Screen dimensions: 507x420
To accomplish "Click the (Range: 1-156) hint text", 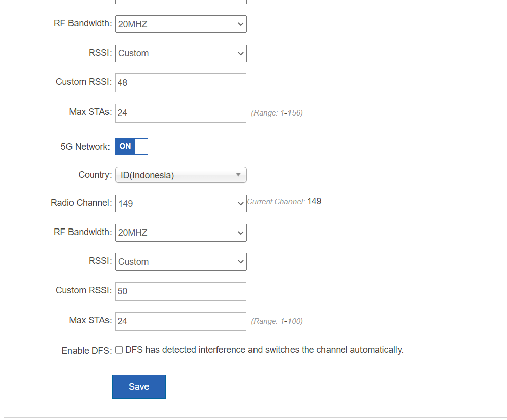I will click(277, 113).
